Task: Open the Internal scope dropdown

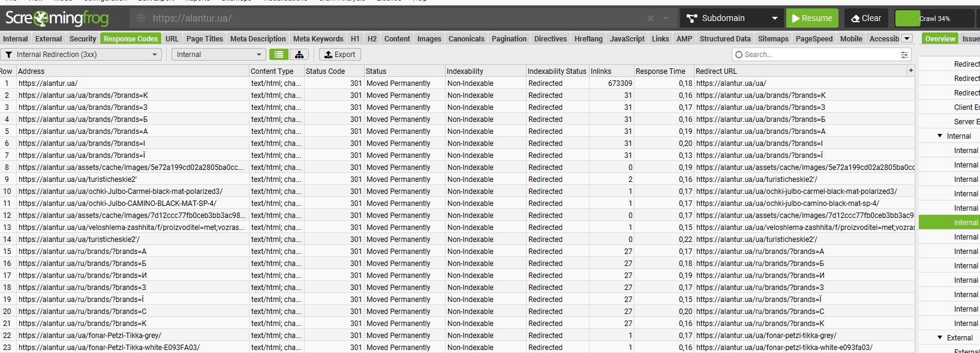Action: coord(218,55)
